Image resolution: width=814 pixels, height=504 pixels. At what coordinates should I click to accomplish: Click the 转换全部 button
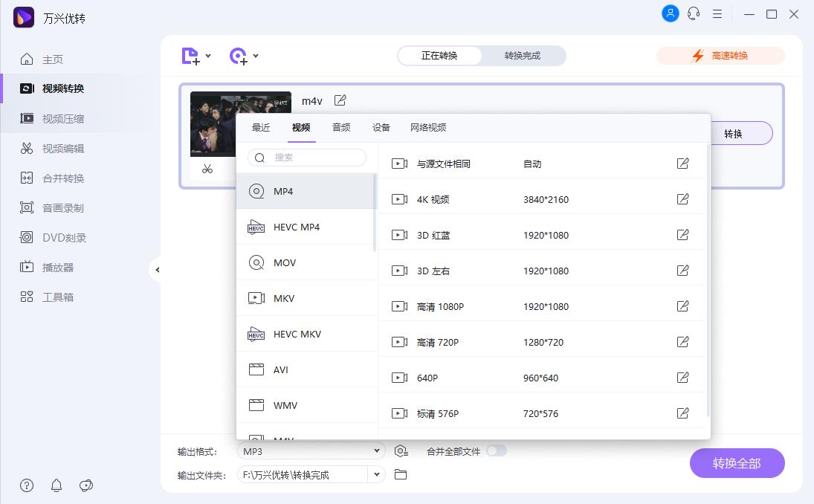click(737, 463)
